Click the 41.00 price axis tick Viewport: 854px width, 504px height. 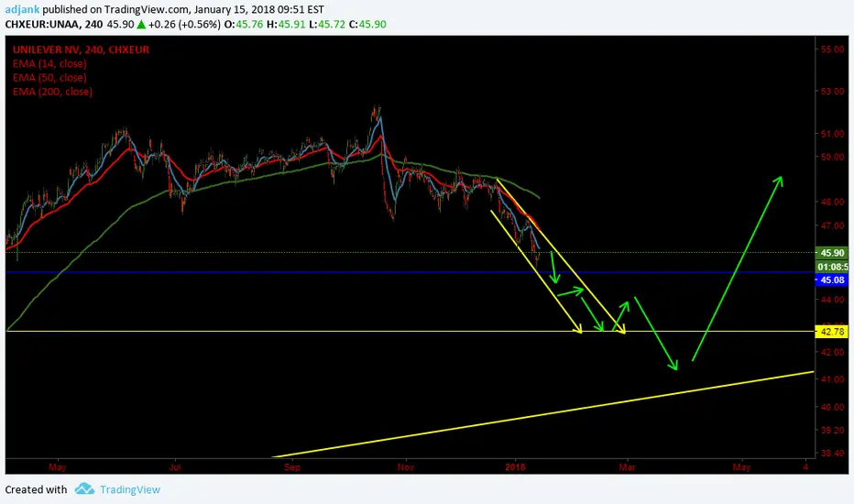click(x=832, y=379)
